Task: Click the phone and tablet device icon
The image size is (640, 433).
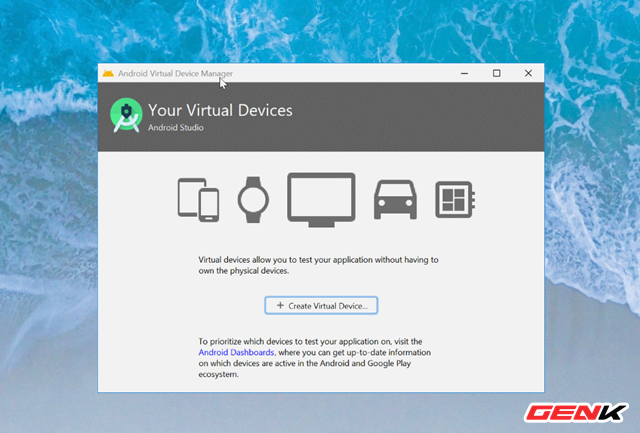Action: (x=198, y=200)
